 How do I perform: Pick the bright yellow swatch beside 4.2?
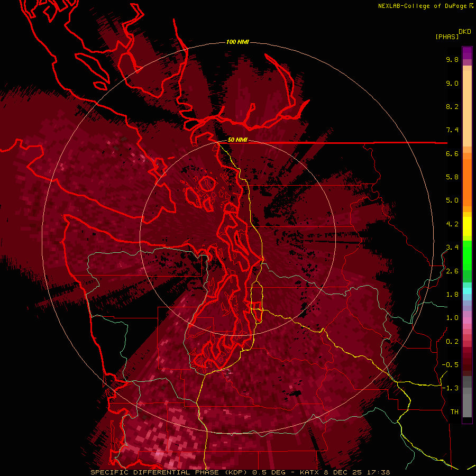point(467,226)
